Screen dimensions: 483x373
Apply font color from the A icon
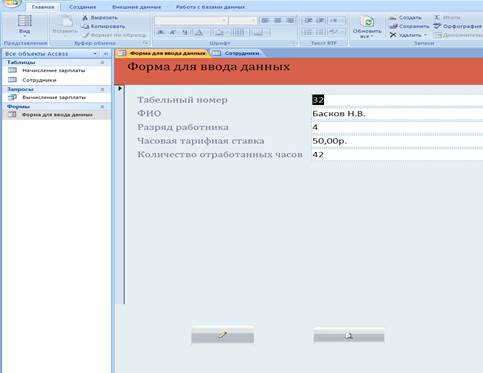point(199,33)
